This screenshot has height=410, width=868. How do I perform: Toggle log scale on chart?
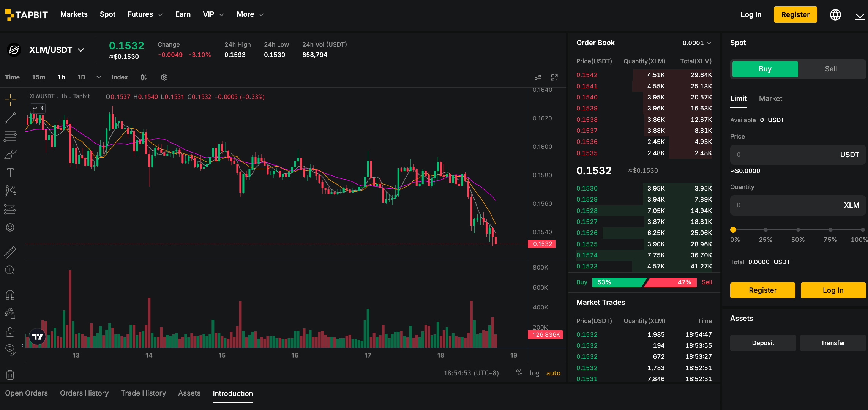[x=534, y=373]
